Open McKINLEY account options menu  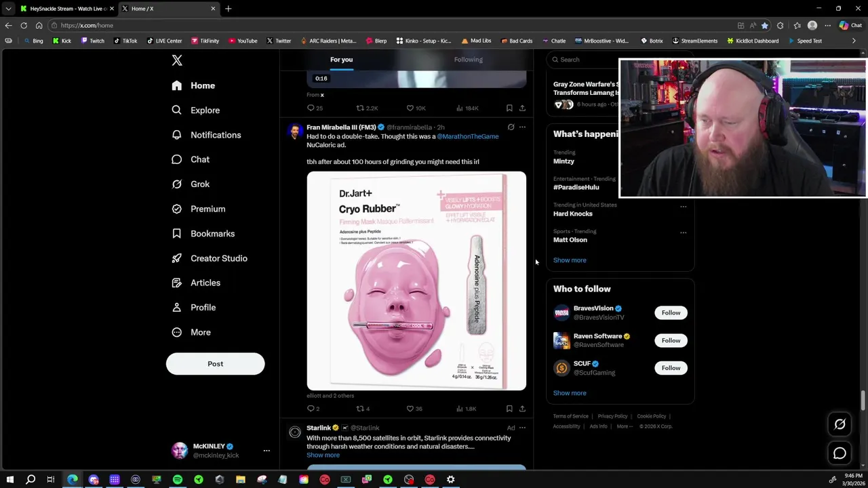click(267, 450)
